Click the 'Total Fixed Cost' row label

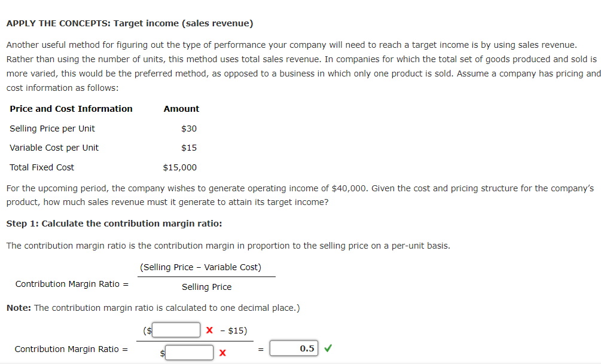coord(42,167)
